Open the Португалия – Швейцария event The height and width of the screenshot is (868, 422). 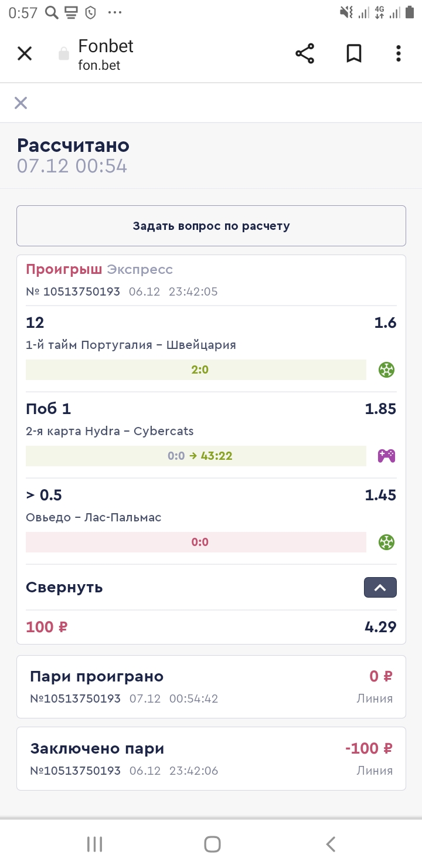(x=131, y=345)
